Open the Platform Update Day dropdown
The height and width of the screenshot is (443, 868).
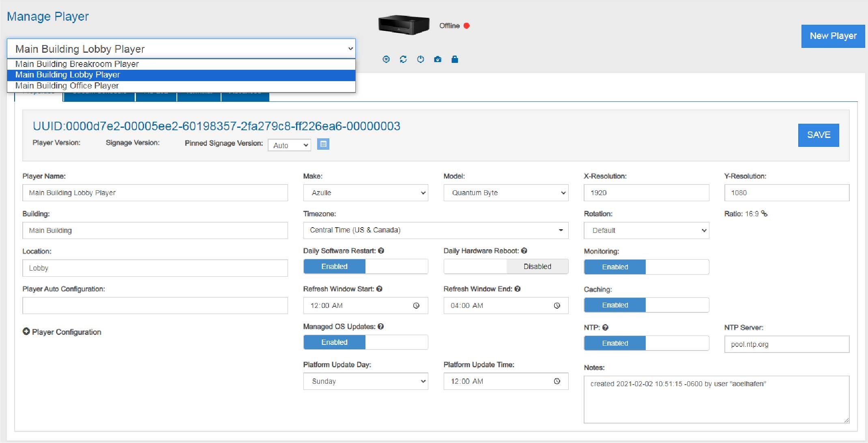[365, 381]
